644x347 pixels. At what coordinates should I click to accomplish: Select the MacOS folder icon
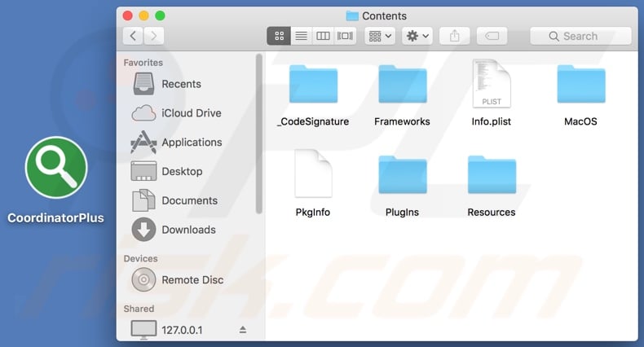tap(581, 84)
